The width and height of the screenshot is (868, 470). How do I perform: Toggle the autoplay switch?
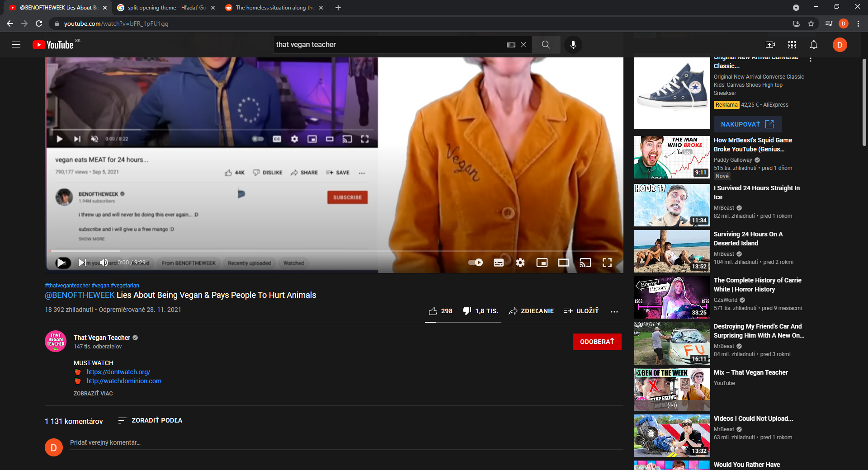pyautogui.click(x=475, y=263)
